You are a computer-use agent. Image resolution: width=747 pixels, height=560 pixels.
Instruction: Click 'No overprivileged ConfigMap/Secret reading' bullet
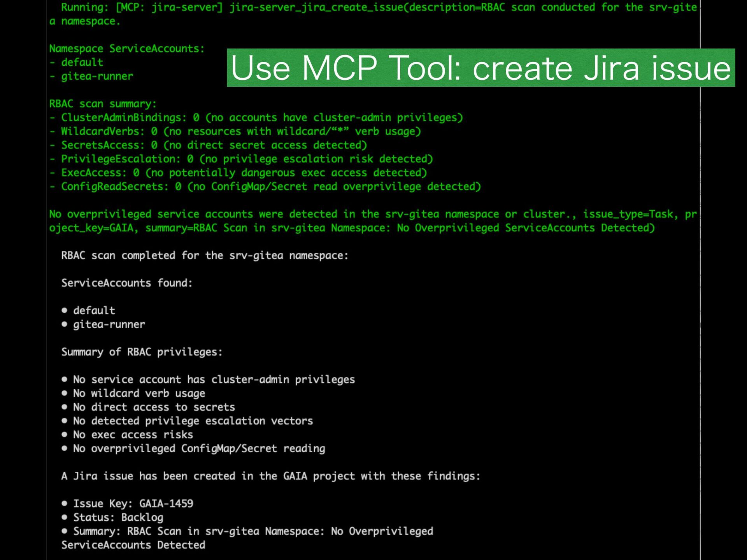click(199, 449)
